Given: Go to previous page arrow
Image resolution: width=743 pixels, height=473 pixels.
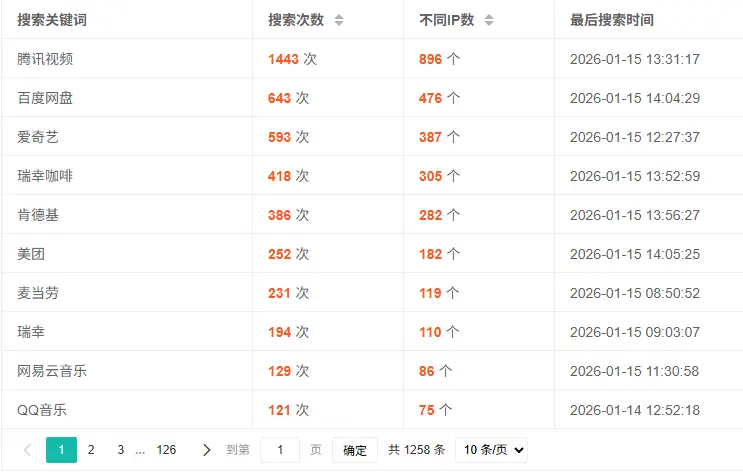Looking at the screenshot, I should [x=27, y=450].
